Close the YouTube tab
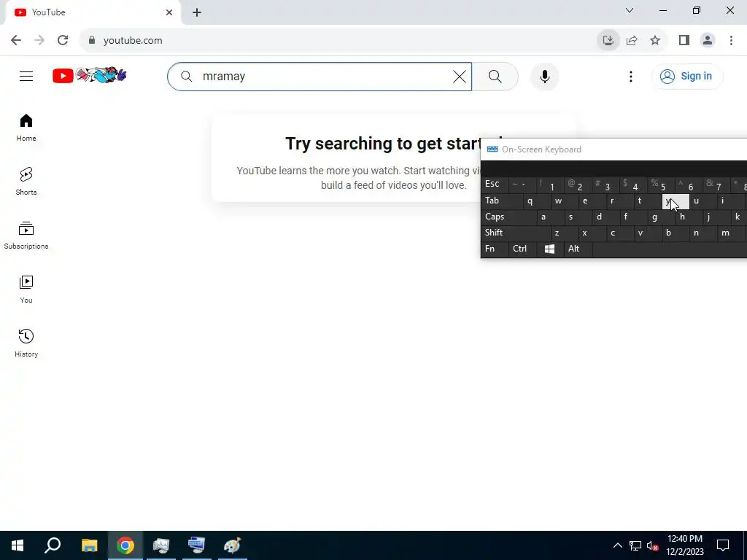Viewport: 747px width, 560px height. pos(169,12)
